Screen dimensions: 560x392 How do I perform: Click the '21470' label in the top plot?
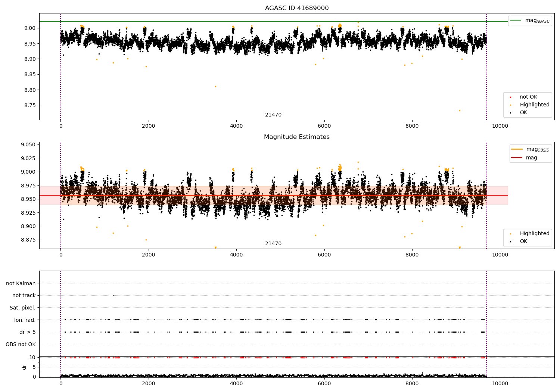(x=273, y=115)
